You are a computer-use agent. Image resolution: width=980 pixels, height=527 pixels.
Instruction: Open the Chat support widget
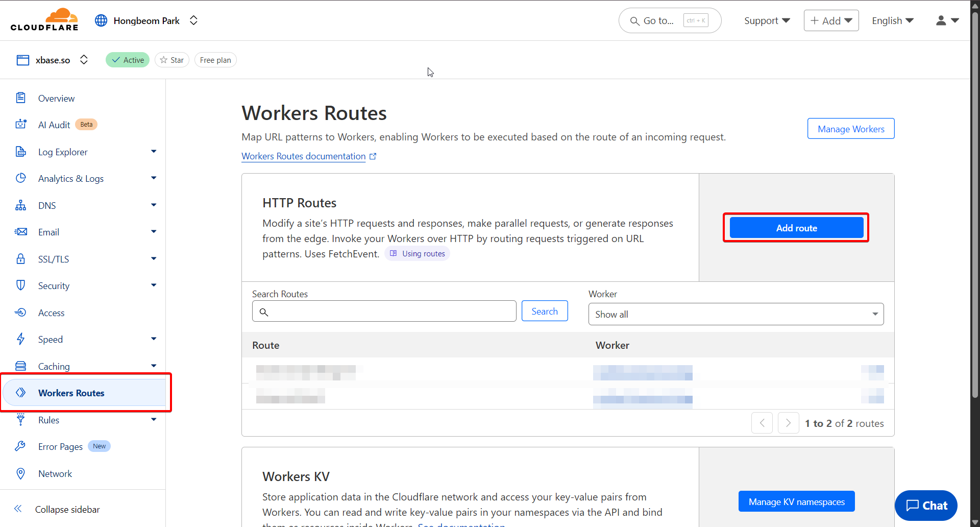pyautogui.click(x=926, y=506)
